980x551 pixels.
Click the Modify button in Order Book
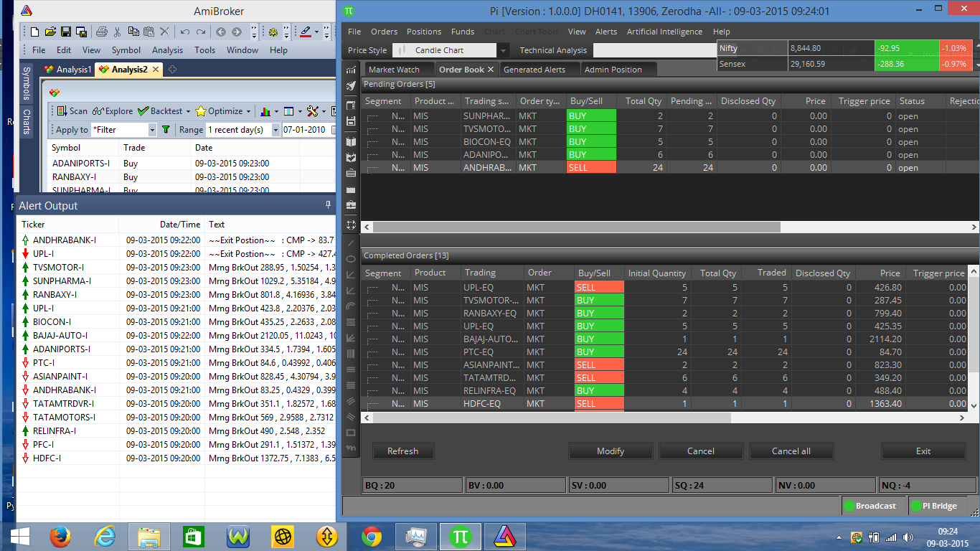point(611,451)
